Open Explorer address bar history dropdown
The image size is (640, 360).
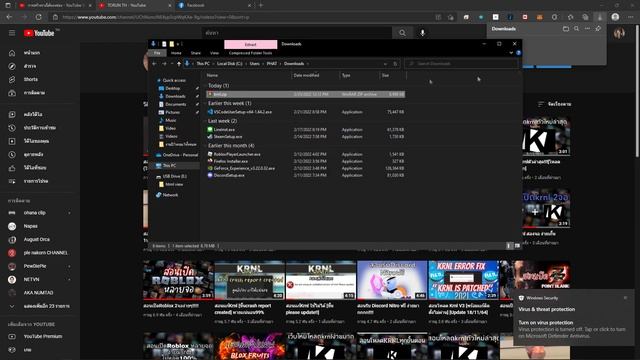(385, 64)
